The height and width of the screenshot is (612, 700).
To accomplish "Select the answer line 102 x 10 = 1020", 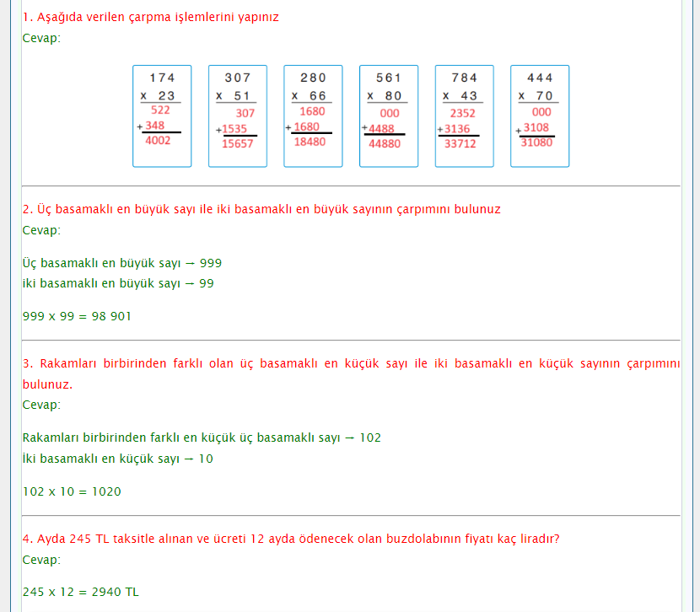I will [72, 491].
